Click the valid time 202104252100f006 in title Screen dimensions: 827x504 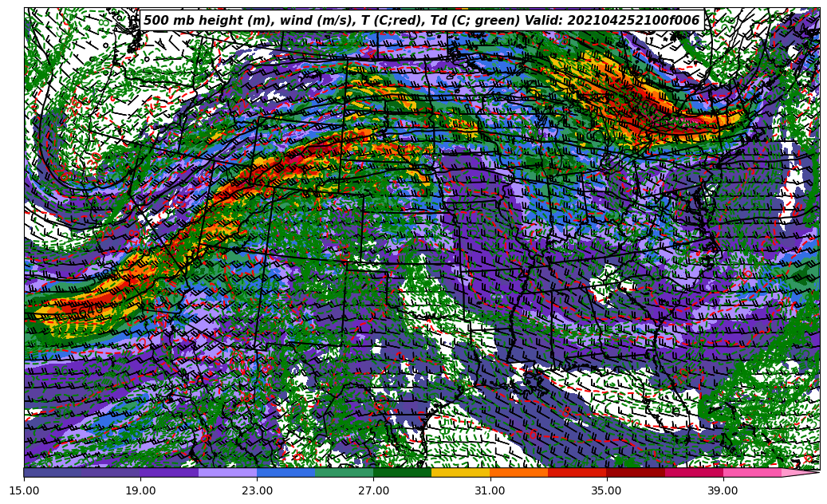pyautogui.click(x=633, y=21)
